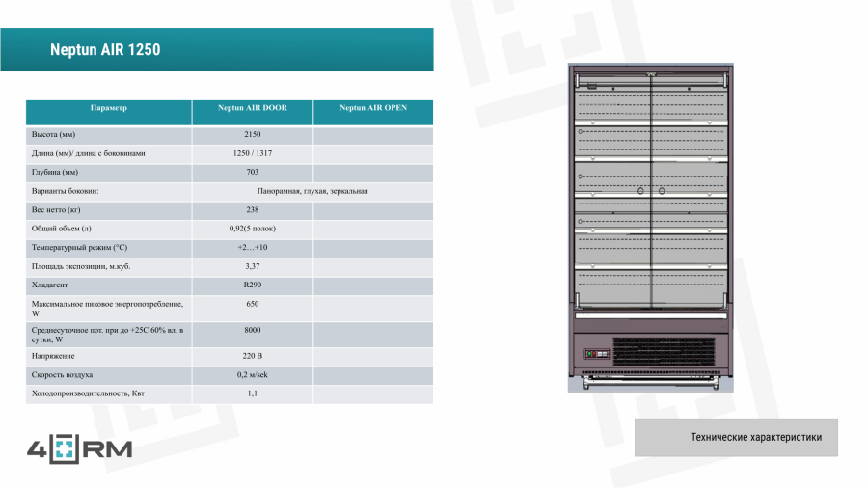
Task: Click the Напряжение 220 В value
Action: [x=252, y=356]
